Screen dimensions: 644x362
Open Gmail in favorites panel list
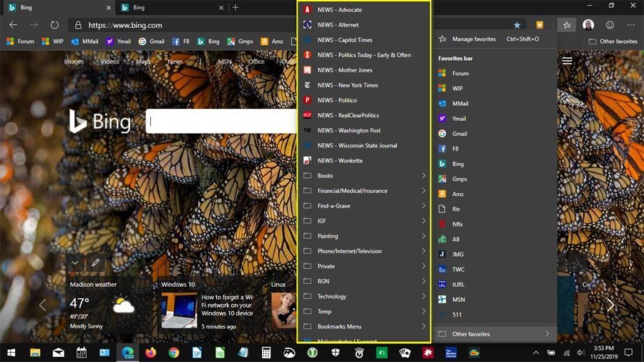click(x=495, y=134)
